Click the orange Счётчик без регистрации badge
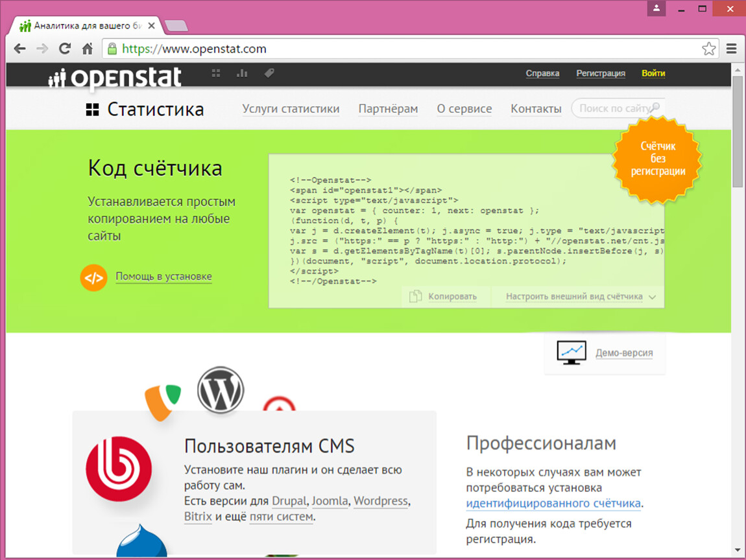 [x=658, y=159]
